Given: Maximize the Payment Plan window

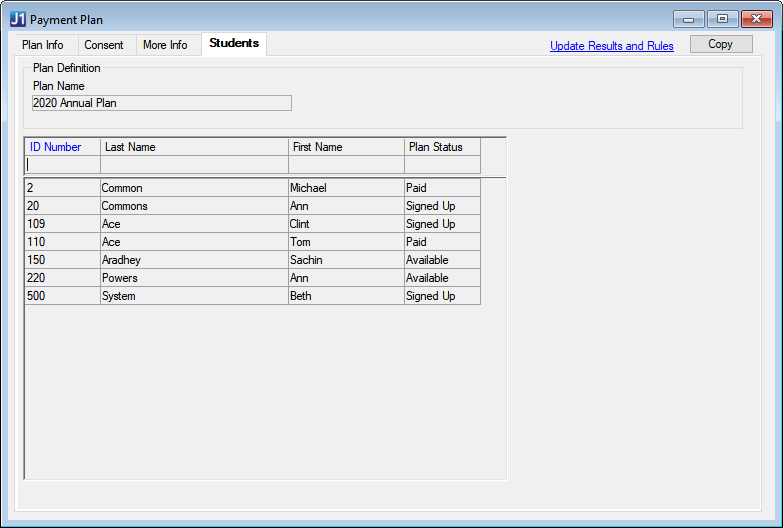Looking at the screenshot, I should [722, 19].
